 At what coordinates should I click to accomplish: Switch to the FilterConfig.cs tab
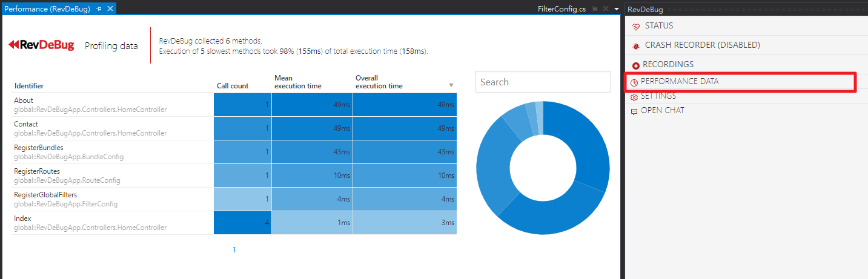click(562, 9)
